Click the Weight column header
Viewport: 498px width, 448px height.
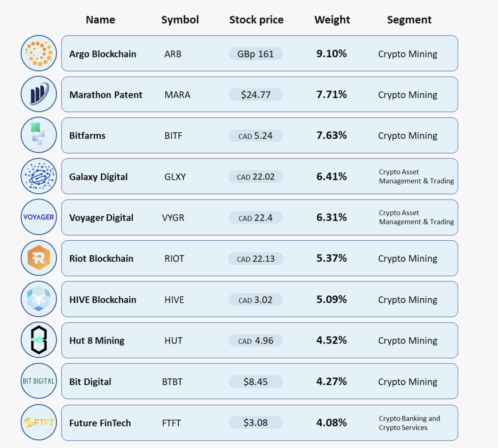click(332, 20)
